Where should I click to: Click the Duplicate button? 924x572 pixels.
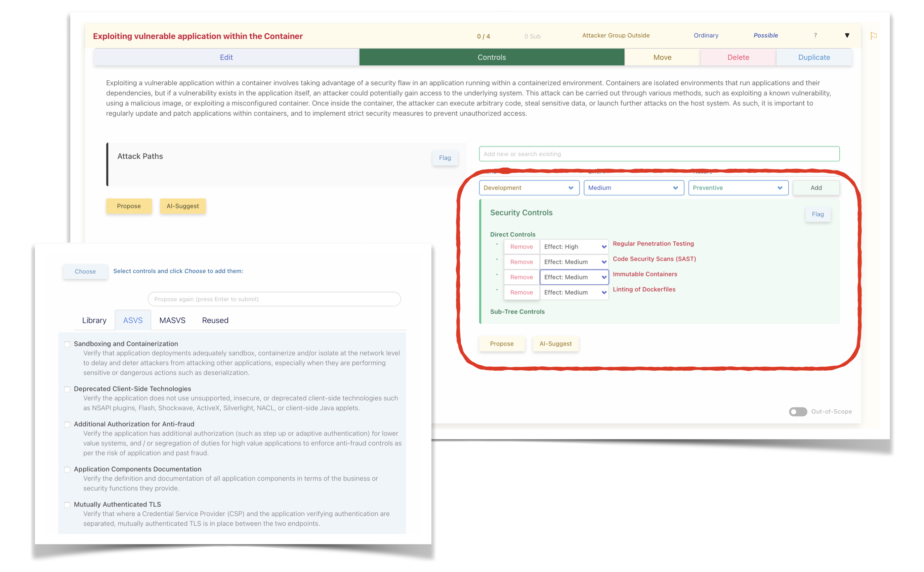(x=814, y=57)
